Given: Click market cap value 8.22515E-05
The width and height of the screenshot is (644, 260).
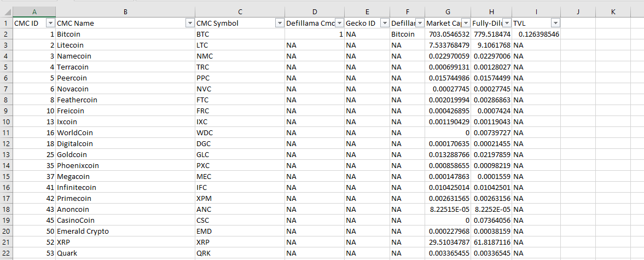Looking at the screenshot, I should [448, 210].
